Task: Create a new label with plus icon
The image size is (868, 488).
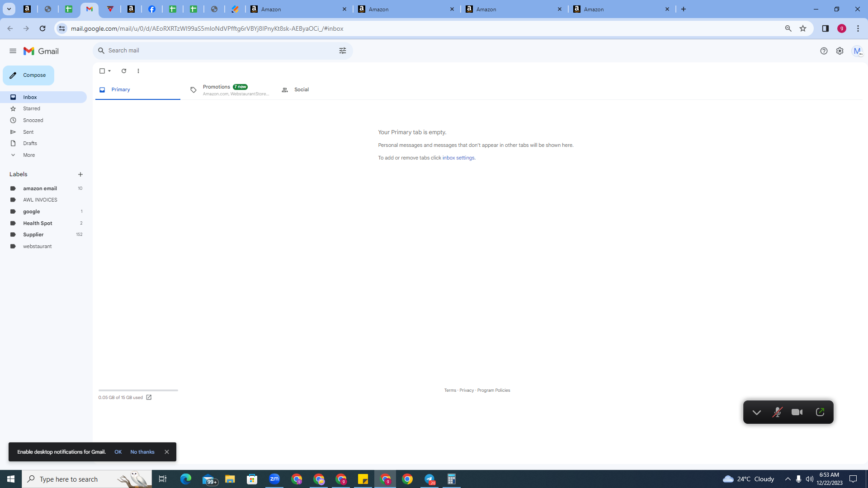Action: [x=80, y=174]
